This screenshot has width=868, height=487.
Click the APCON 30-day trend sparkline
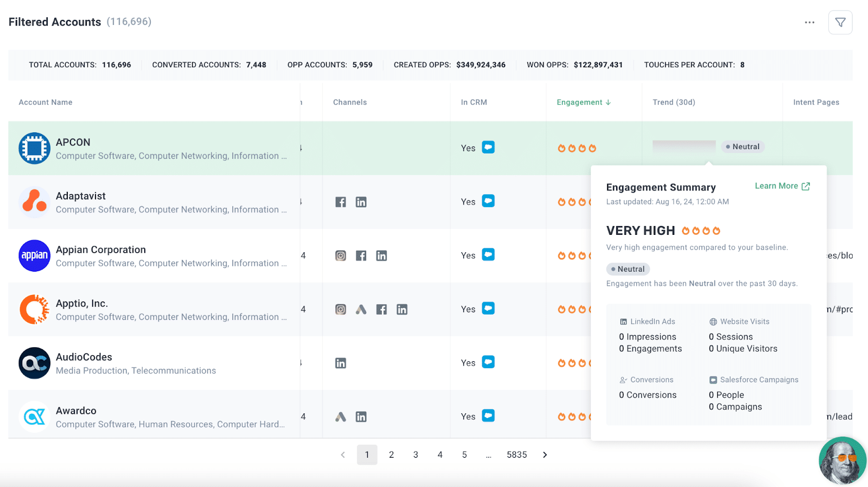[684, 146]
